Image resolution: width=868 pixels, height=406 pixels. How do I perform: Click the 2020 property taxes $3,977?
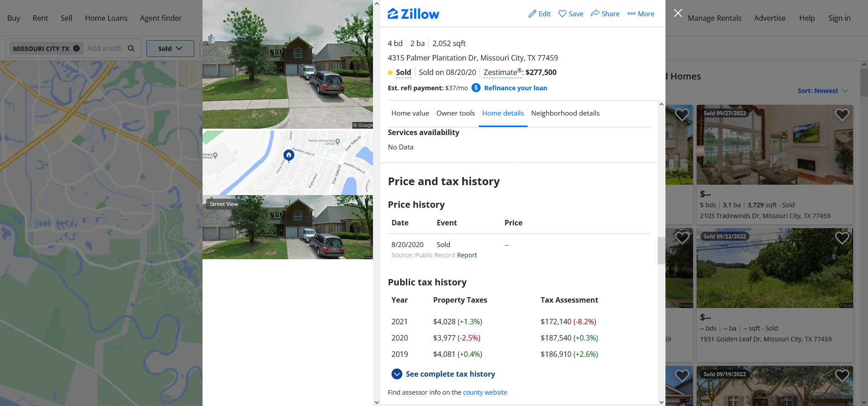444,338
